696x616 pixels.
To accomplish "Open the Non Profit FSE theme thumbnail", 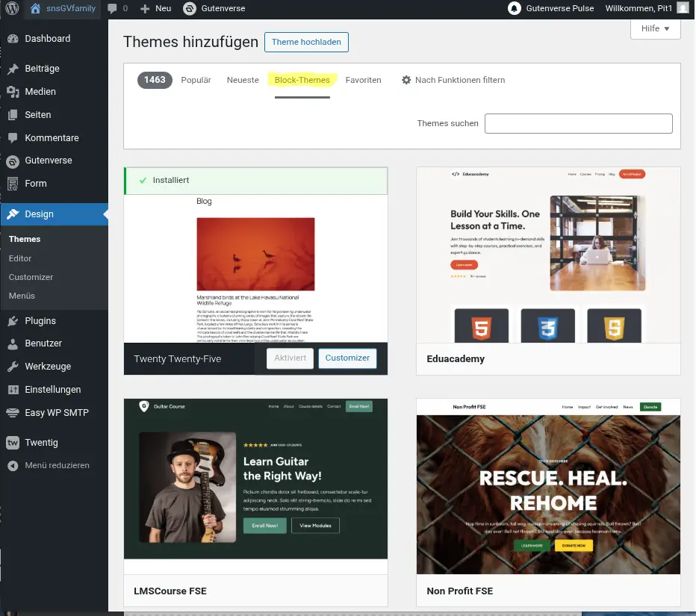I will [548, 486].
